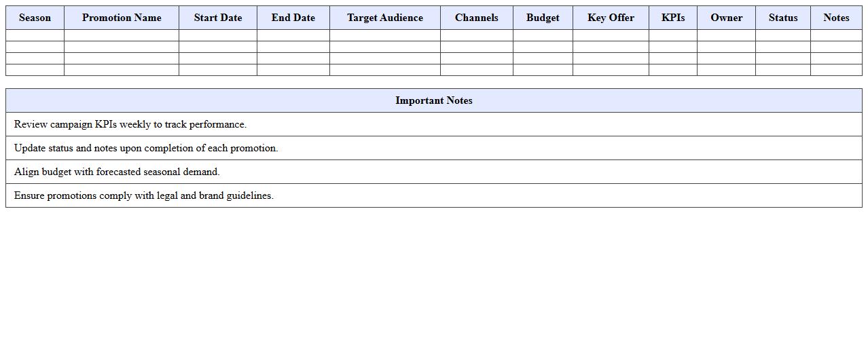Click first empty cell under Promotion Name
Viewport: 868px width, 340px height.
tap(122, 35)
